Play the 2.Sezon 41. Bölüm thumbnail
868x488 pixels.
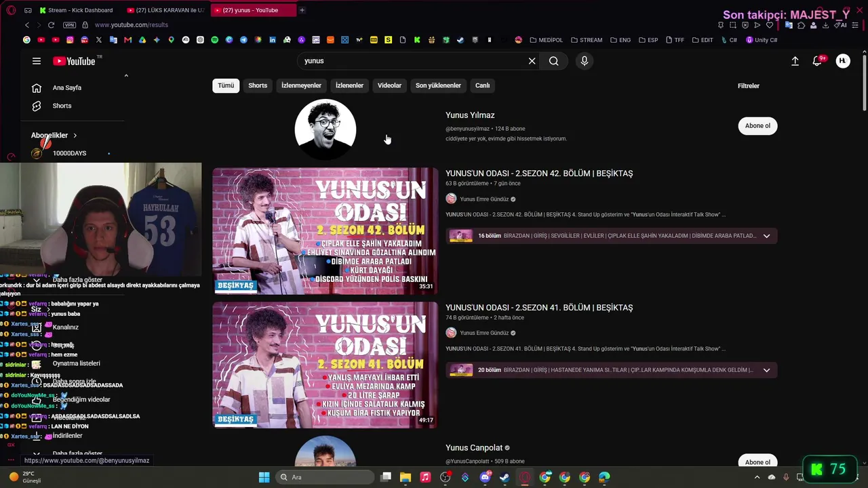click(325, 365)
